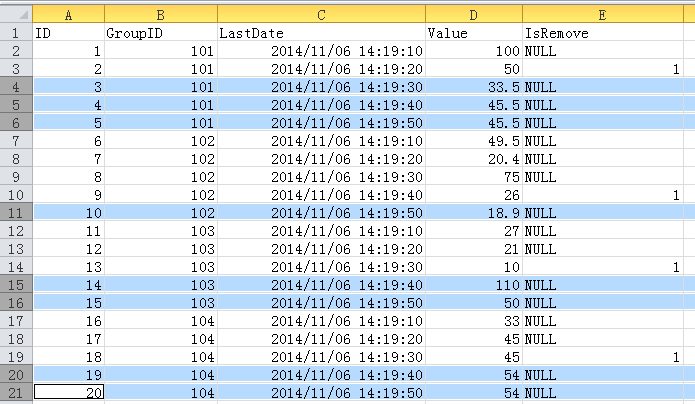Select the cell with Value 49.5
Image resolution: width=695 pixels, height=404 pixels.
[474, 141]
